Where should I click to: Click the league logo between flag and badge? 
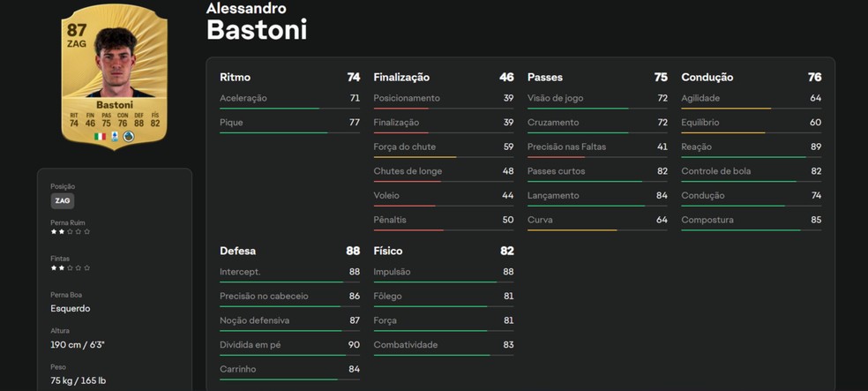click(115, 136)
